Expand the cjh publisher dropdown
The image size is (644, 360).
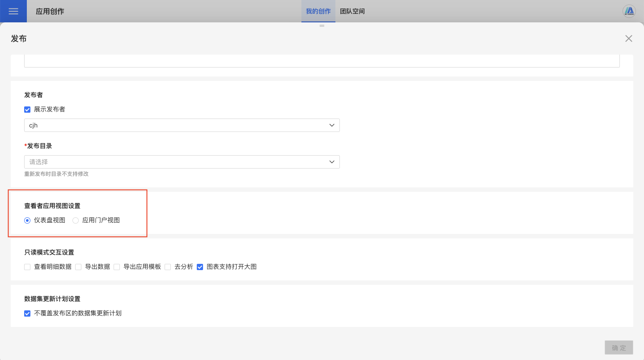tap(182, 125)
